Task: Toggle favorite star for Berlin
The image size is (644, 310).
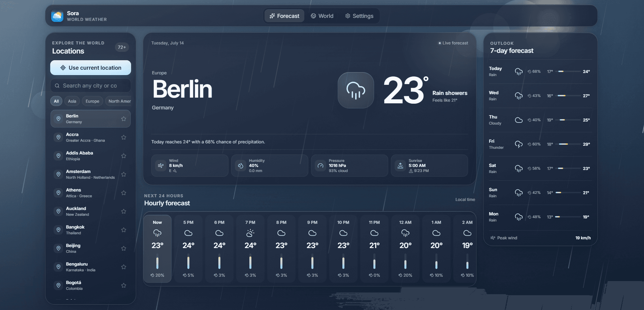Action: (124, 119)
